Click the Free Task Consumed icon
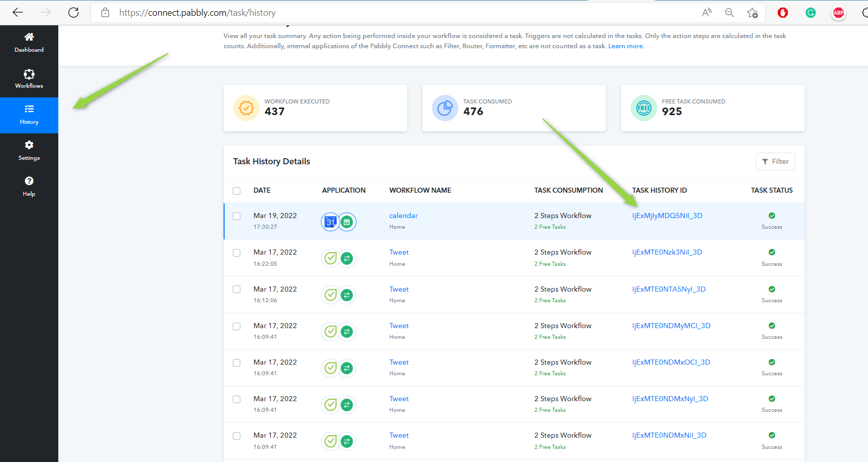 click(x=643, y=108)
